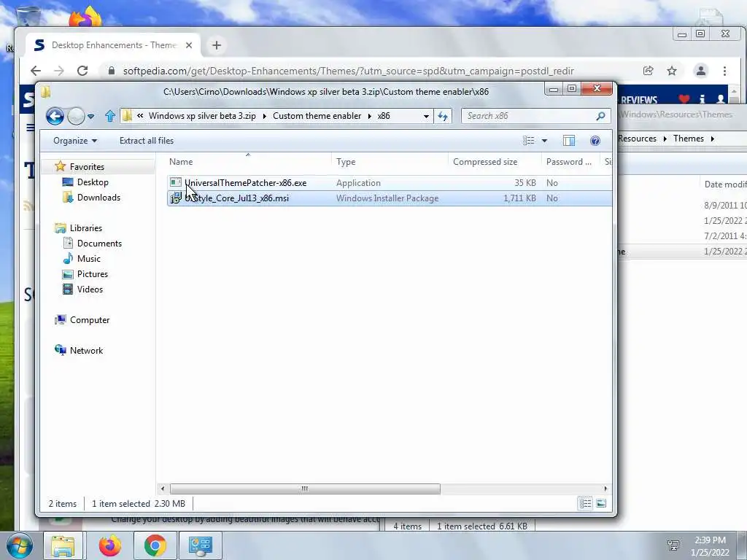Click the msi installer package icon
The width and height of the screenshot is (747, 560).
176,198
